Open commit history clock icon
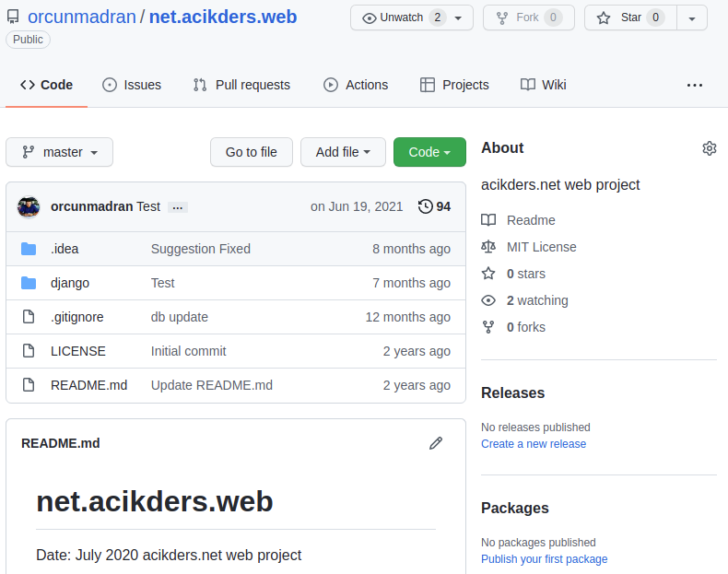Image resolution: width=728 pixels, height=574 pixels. click(x=426, y=206)
